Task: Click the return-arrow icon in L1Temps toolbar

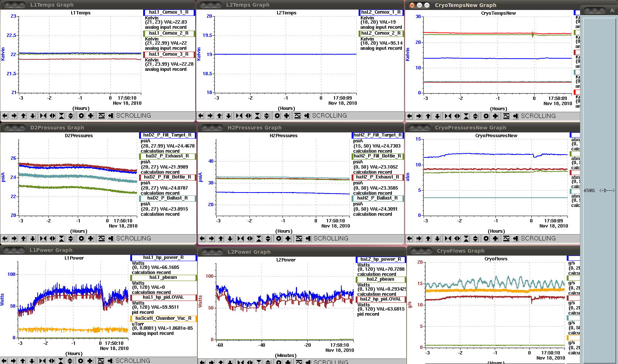Action: (111, 116)
